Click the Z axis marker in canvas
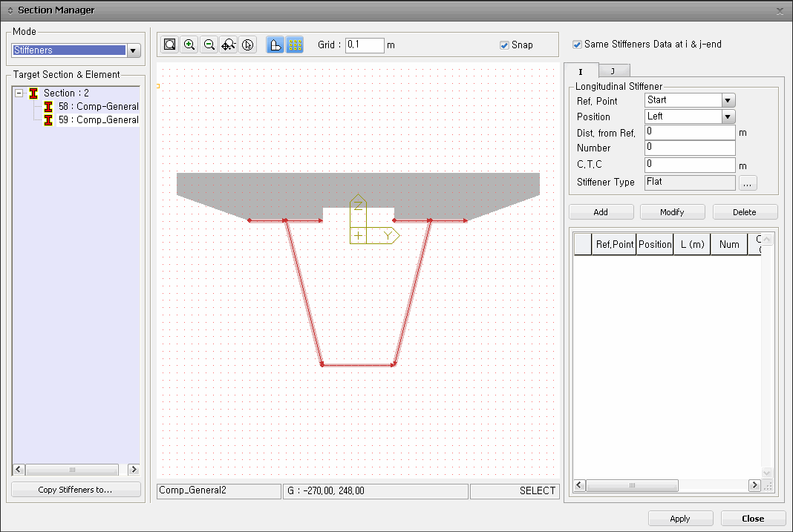 tap(358, 205)
